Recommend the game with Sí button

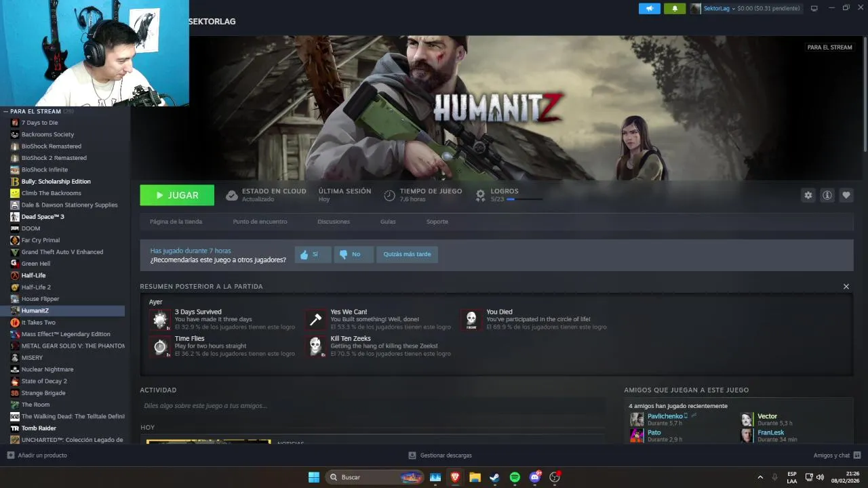pyautogui.click(x=313, y=254)
